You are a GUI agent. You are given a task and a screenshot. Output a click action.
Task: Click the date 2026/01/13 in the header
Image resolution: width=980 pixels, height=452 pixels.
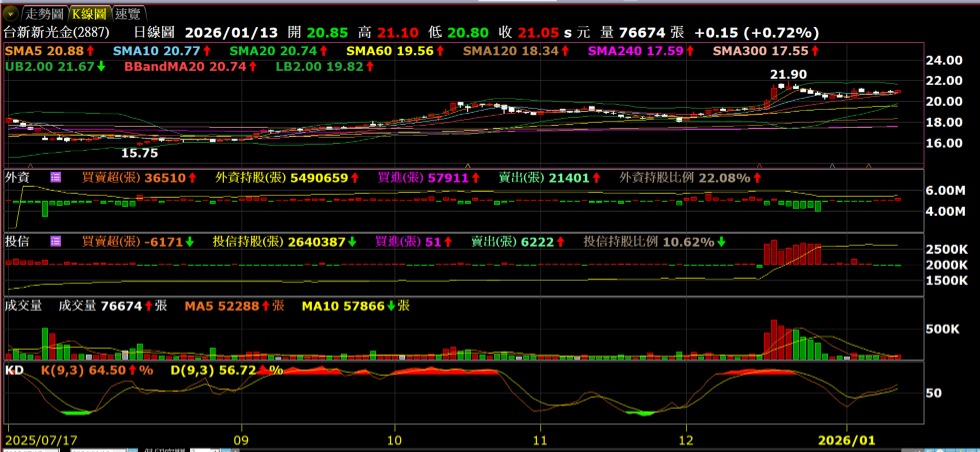(232, 33)
